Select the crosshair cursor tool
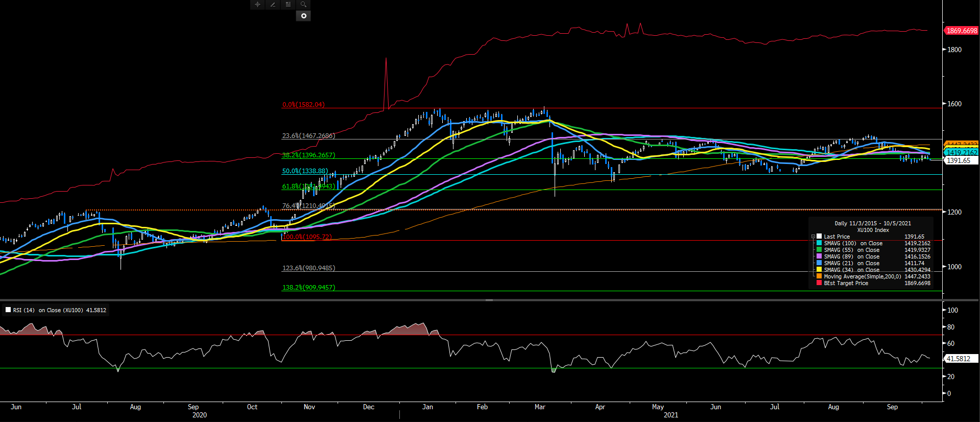The height and width of the screenshot is (422, 980). click(x=257, y=5)
